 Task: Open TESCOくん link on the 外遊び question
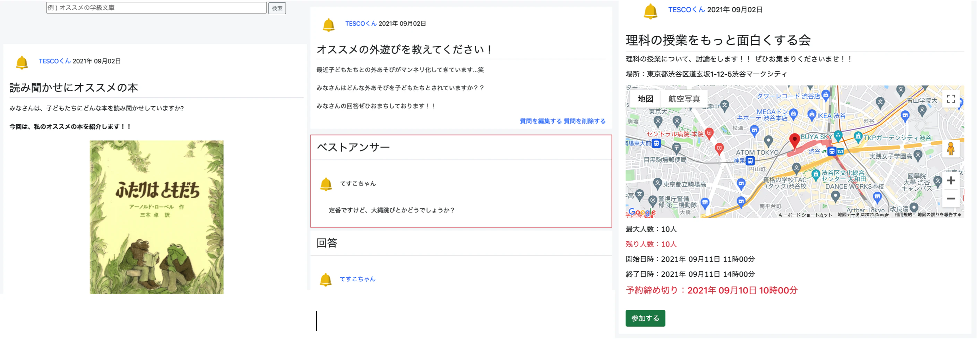(361, 24)
